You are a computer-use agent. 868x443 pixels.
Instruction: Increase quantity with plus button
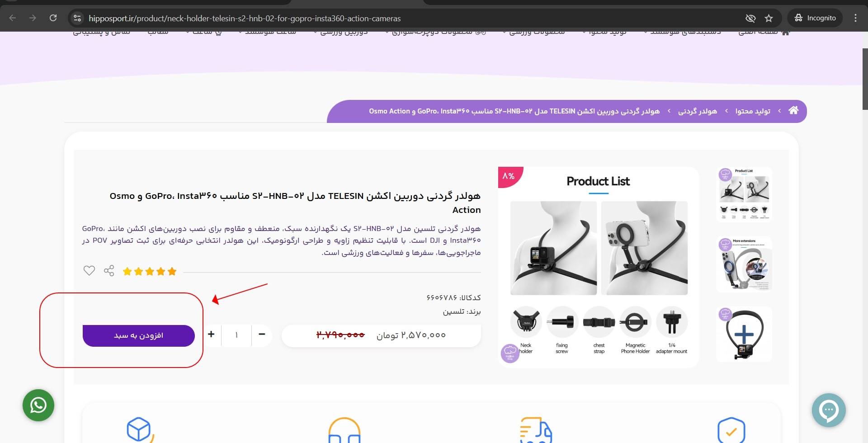[x=211, y=335]
